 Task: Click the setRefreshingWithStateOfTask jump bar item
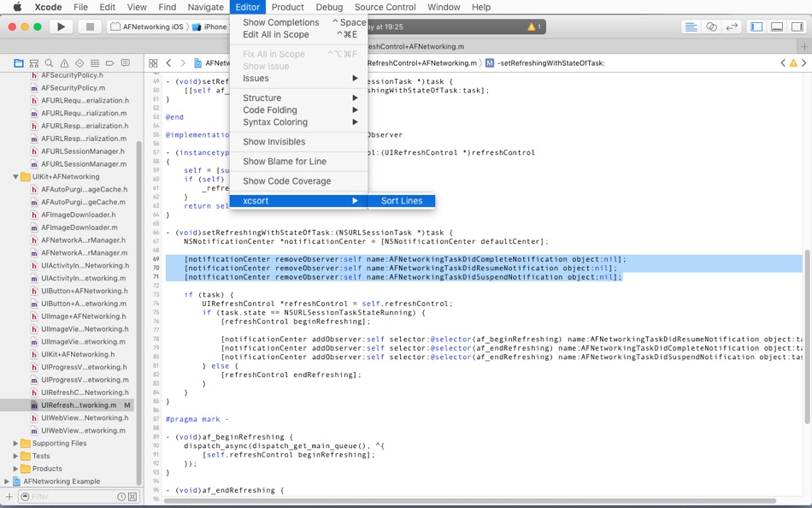click(x=544, y=63)
